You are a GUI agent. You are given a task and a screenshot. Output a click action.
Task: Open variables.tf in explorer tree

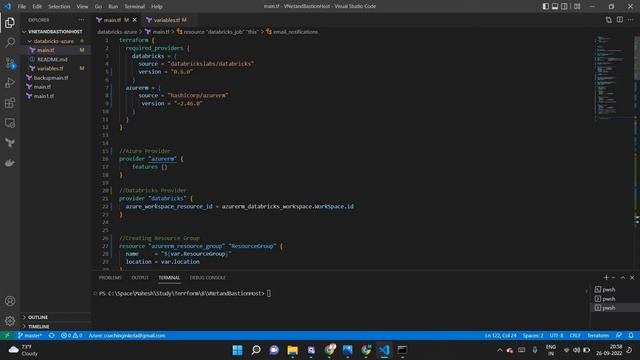56,68
